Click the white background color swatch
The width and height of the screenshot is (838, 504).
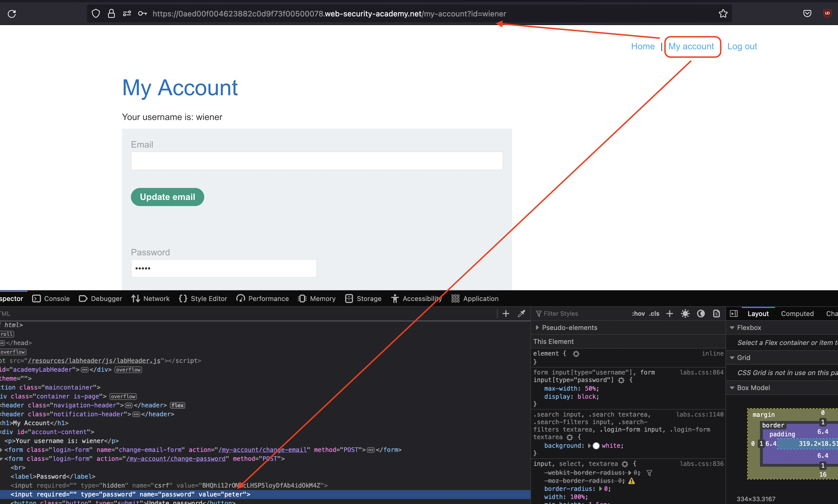596,446
